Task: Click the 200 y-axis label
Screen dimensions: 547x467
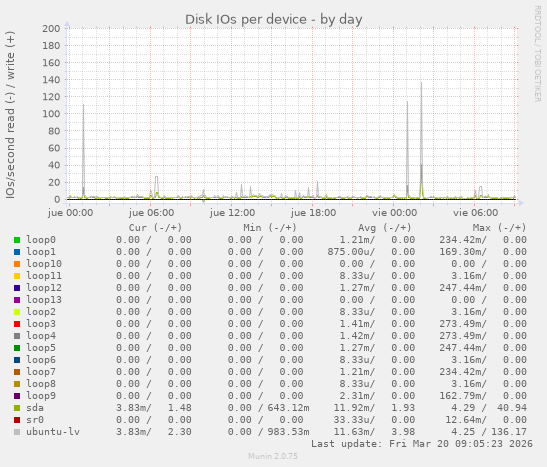Action: click(x=51, y=29)
